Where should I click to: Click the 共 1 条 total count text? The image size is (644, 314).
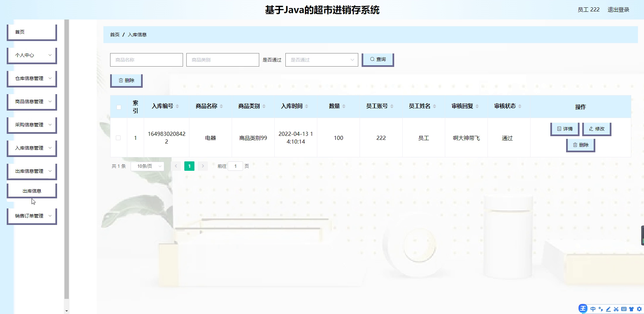(x=119, y=166)
